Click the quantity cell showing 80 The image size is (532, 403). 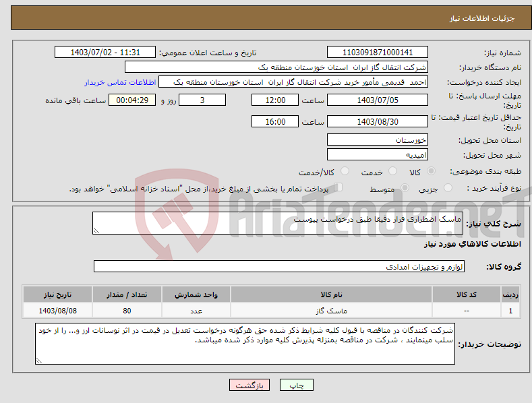tap(127, 311)
